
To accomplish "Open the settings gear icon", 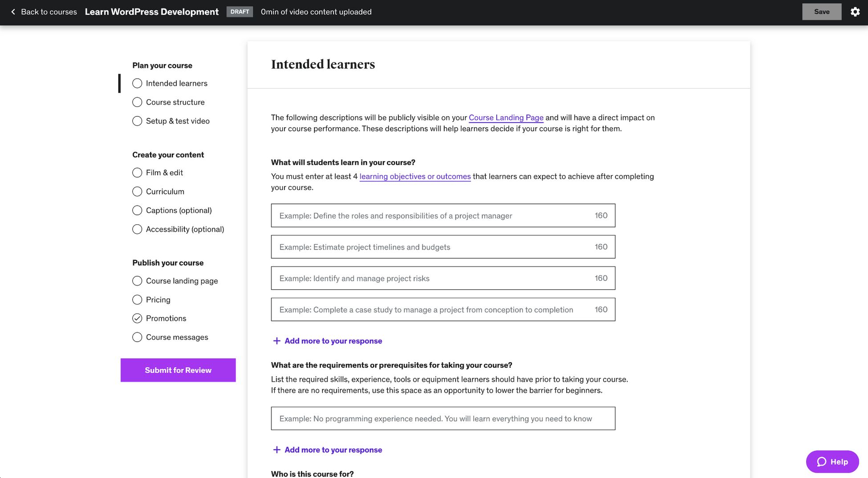I will 855,12.
